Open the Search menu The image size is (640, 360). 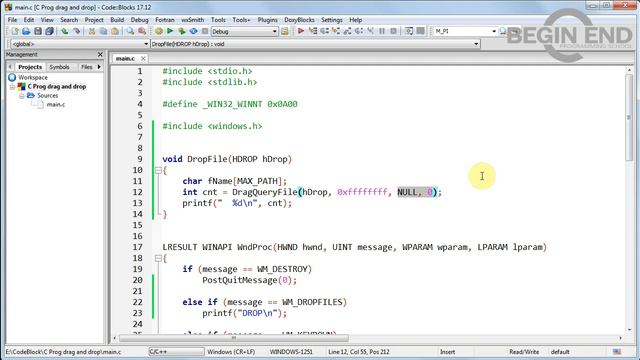tap(69, 20)
